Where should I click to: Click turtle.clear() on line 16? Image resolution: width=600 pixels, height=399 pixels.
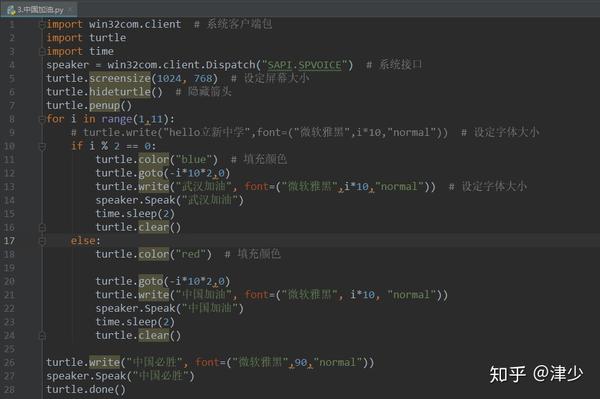pos(138,228)
